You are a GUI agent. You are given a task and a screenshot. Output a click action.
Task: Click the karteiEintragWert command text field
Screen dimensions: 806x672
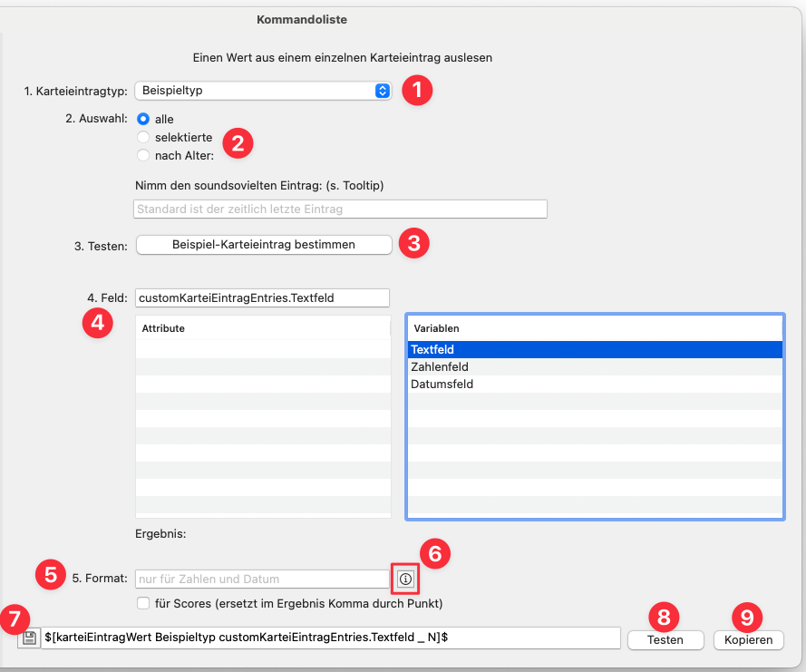coord(331,638)
